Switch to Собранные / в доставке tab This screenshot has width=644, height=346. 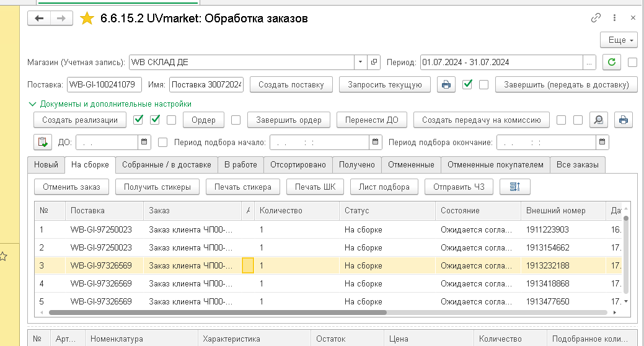coord(166,165)
